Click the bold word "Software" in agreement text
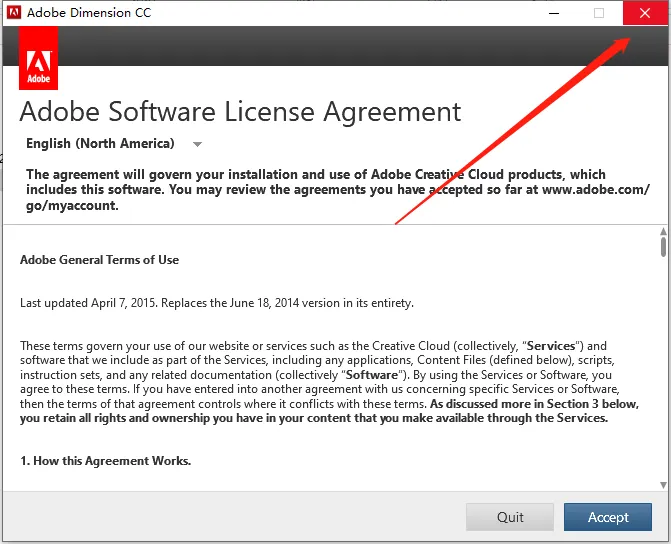Image resolution: width=671 pixels, height=544 pixels. pos(371,375)
